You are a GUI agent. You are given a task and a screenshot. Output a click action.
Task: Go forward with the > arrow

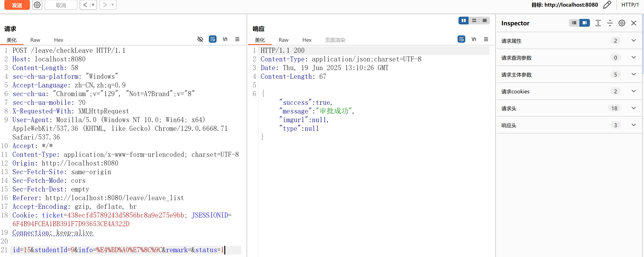(x=105, y=5)
